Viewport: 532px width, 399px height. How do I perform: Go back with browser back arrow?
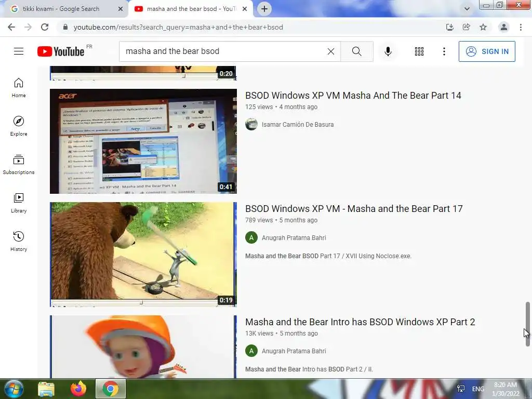[x=11, y=27]
